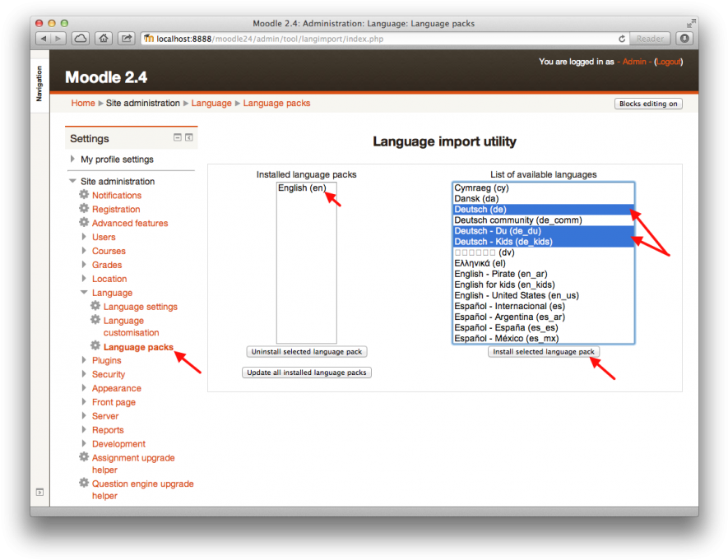Click the gear icon beside Assignment upgrade helper
Screen dimensions: 728x560
(x=83, y=457)
